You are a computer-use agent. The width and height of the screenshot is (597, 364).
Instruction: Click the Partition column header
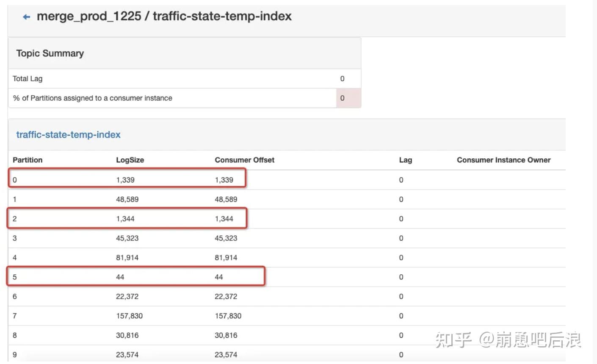28,160
